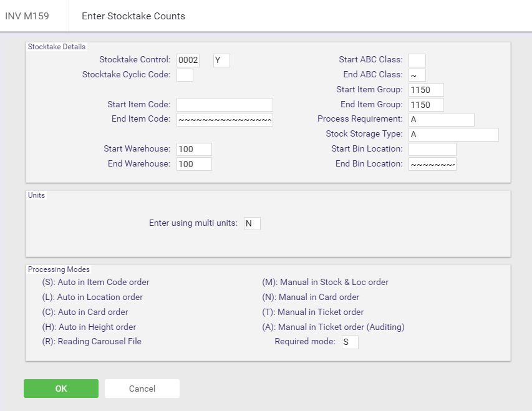The height and width of the screenshot is (411, 532).
Task: Select the Stocktake Control number field
Action: click(188, 60)
